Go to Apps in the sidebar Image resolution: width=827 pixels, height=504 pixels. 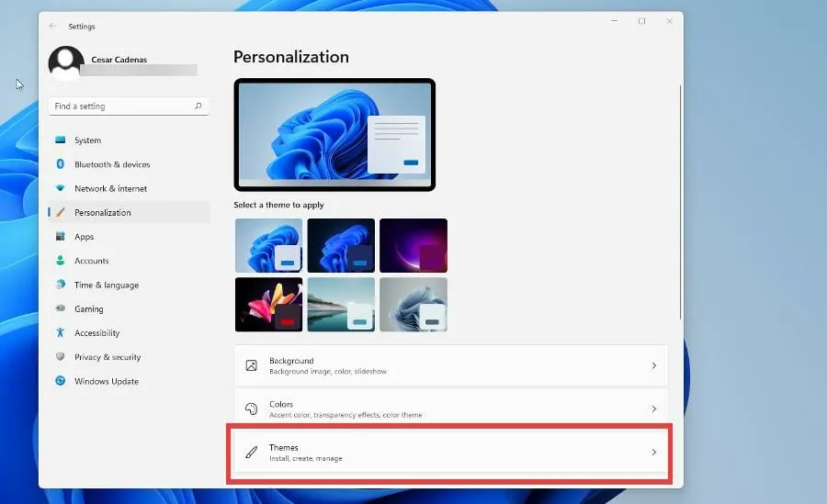click(84, 237)
